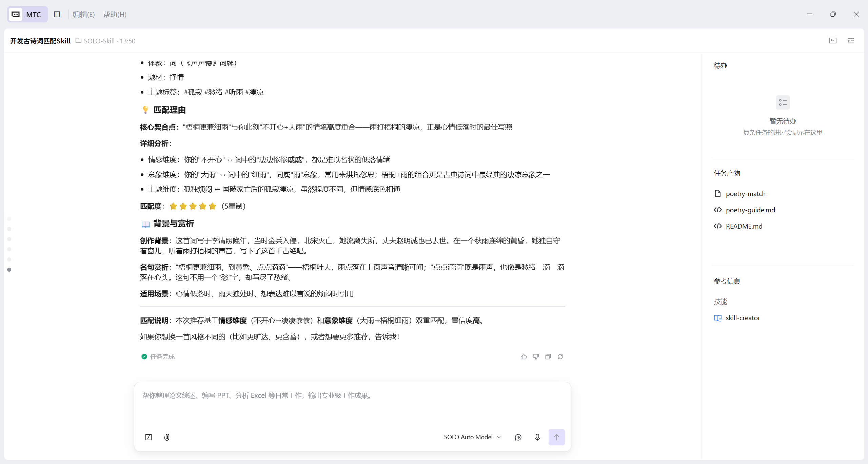Open the skill-creator skill
Viewport: 868px width, 464px height.
pyautogui.click(x=743, y=318)
